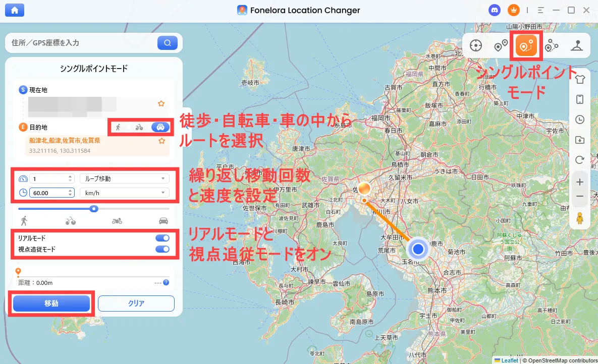Click the 長崎市 label on map
This screenshot has height=364, width=598.
coord(285,302)
